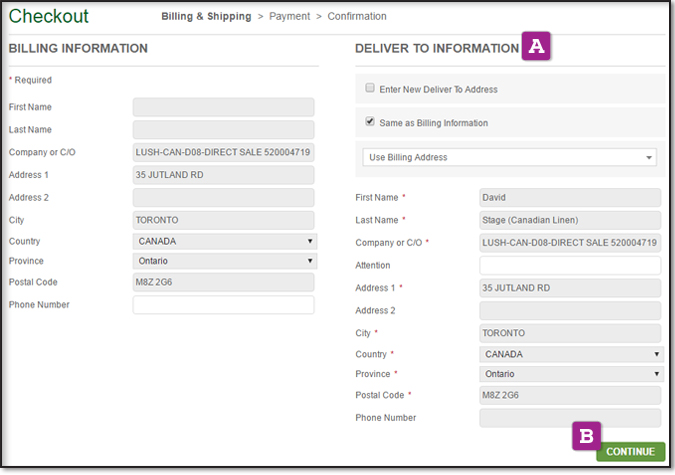Focus the billing Last Name field
This screenshot has width=675, height=475.
224,130
